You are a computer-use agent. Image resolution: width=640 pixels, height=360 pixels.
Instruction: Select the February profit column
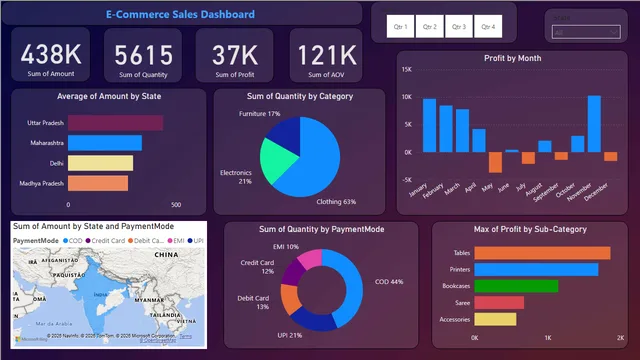coord(446,129)
